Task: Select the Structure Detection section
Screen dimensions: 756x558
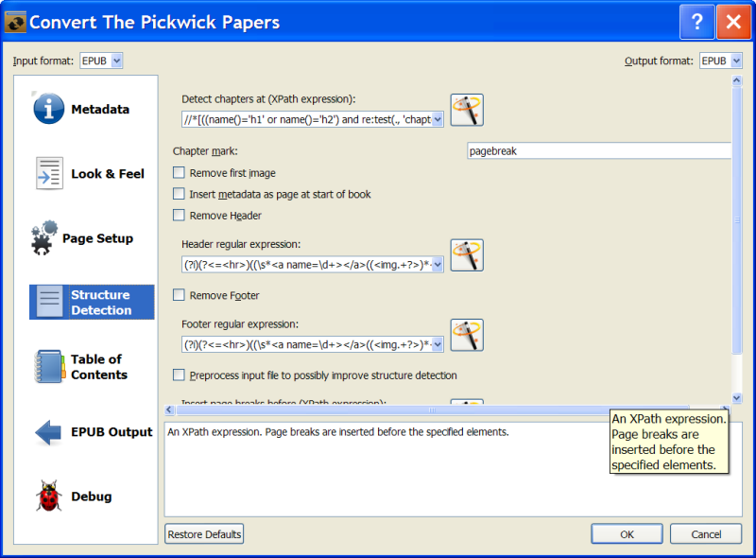Action: [92, 302]
